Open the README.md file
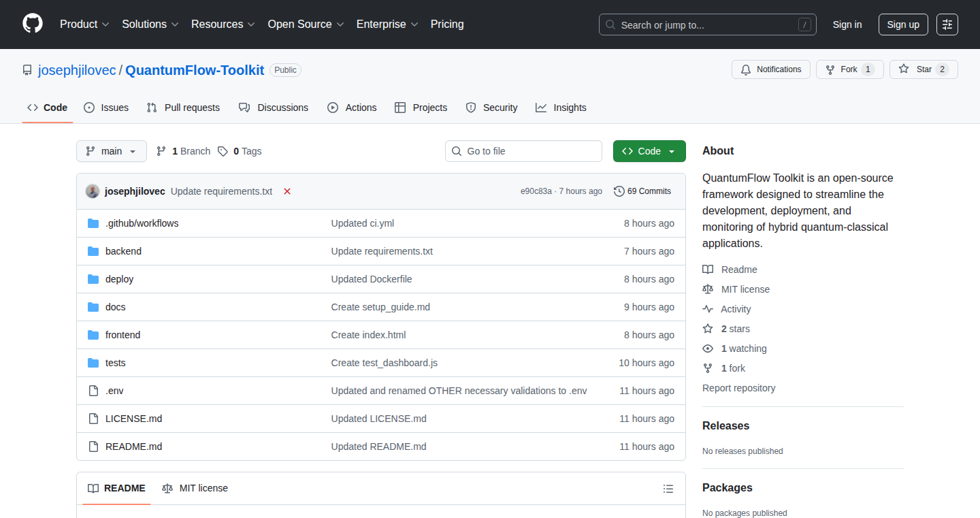Viewport: 980px width, 518px height. tap(133, 447)
